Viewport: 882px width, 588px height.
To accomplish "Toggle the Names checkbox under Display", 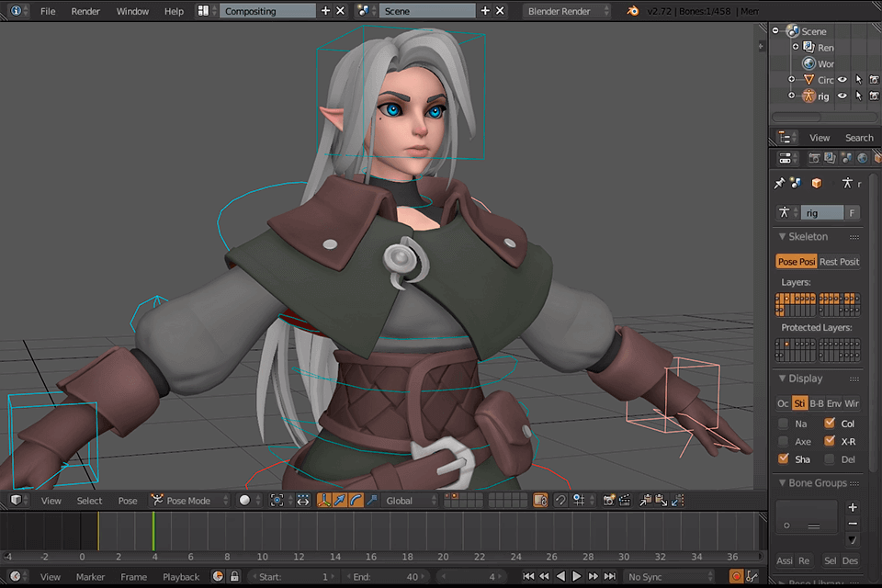I will click(x=784, y=423).
